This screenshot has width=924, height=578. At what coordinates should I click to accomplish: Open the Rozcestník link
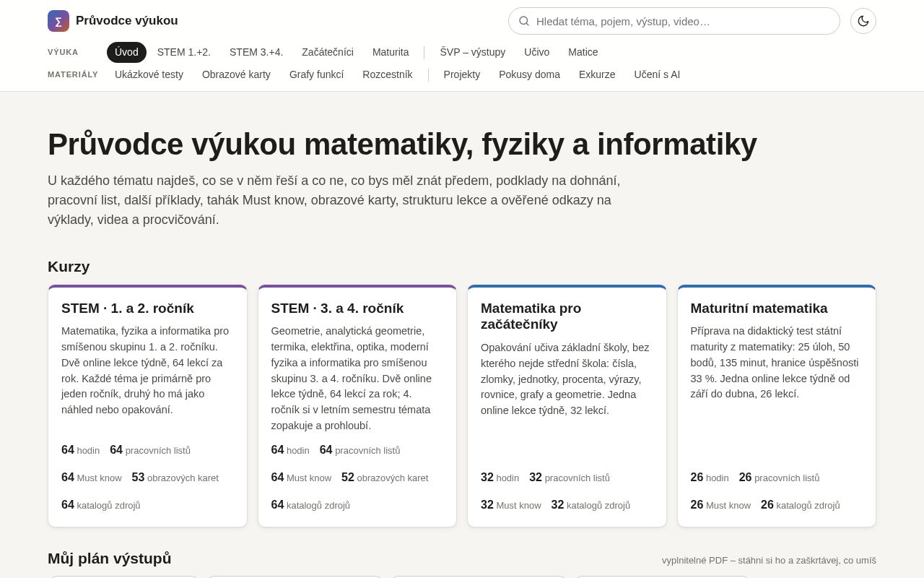388,74
